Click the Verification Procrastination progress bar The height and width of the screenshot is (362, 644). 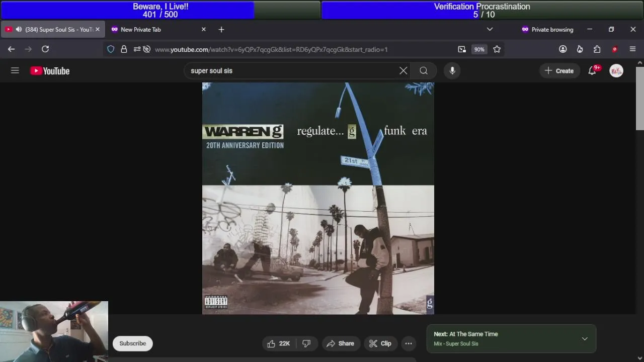[482, 10]
